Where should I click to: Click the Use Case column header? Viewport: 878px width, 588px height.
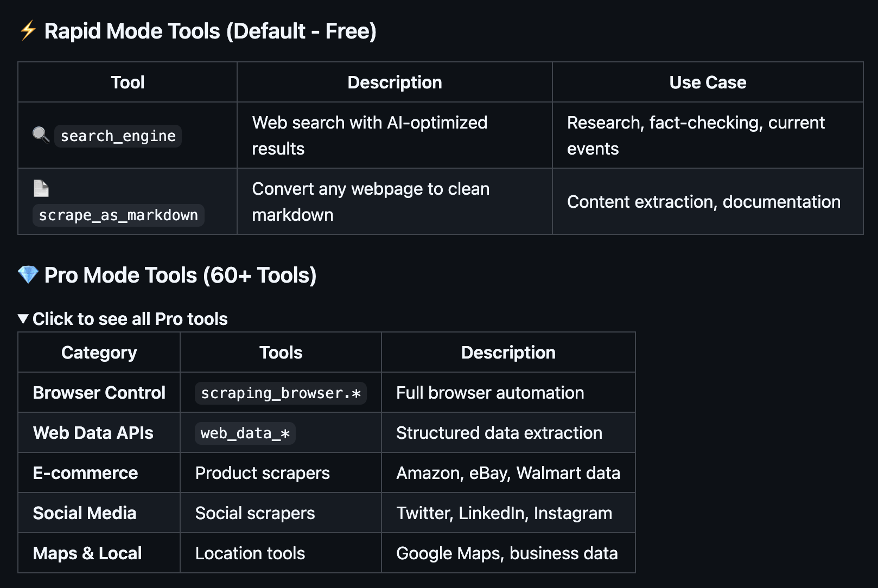click(708, 82)
